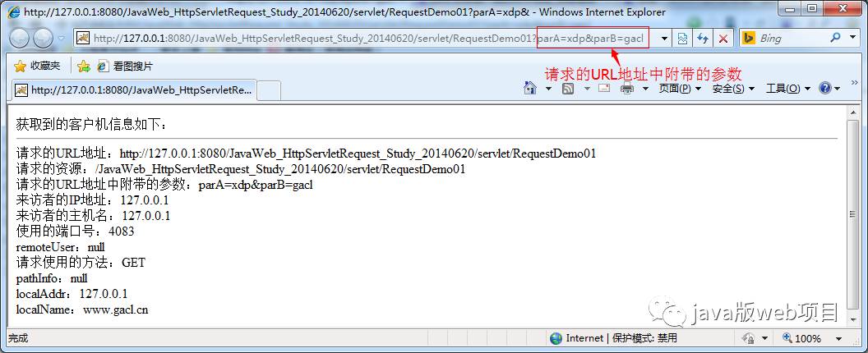Focus the Bing search box
This screenshot has height=353, width=868.
coord(791,39)
